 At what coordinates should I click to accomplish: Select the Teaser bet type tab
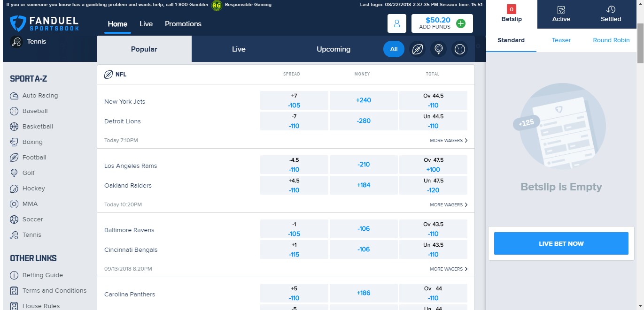tap(561, 40)
